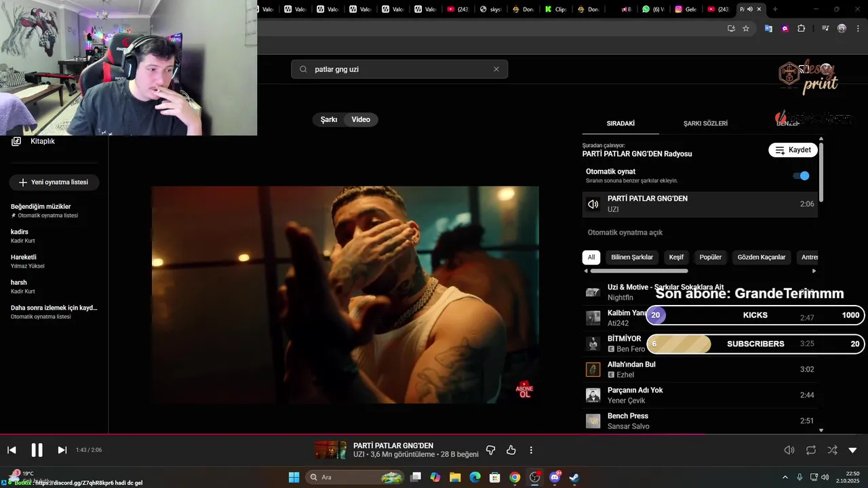Like the current song with thumbs up
This screenshot has height=488, width=868.
click(x=511, y=450)
